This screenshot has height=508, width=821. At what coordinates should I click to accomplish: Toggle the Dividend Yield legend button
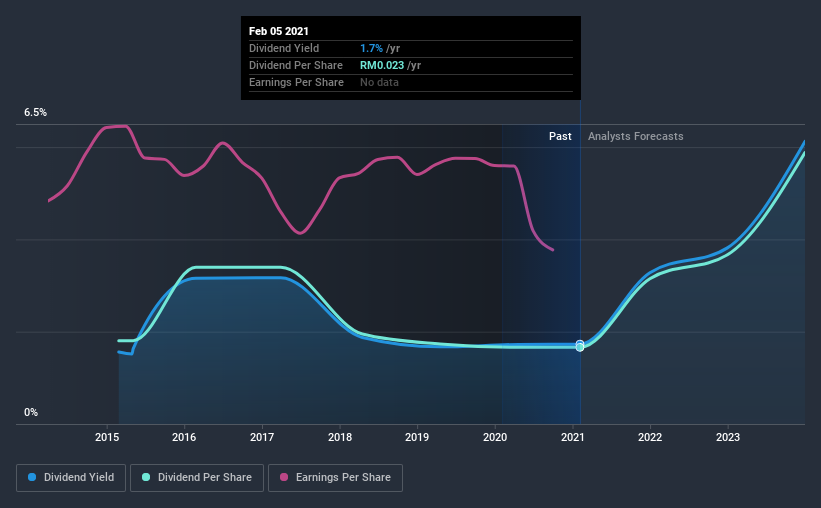pyautogui.click(x=71, y=478)
